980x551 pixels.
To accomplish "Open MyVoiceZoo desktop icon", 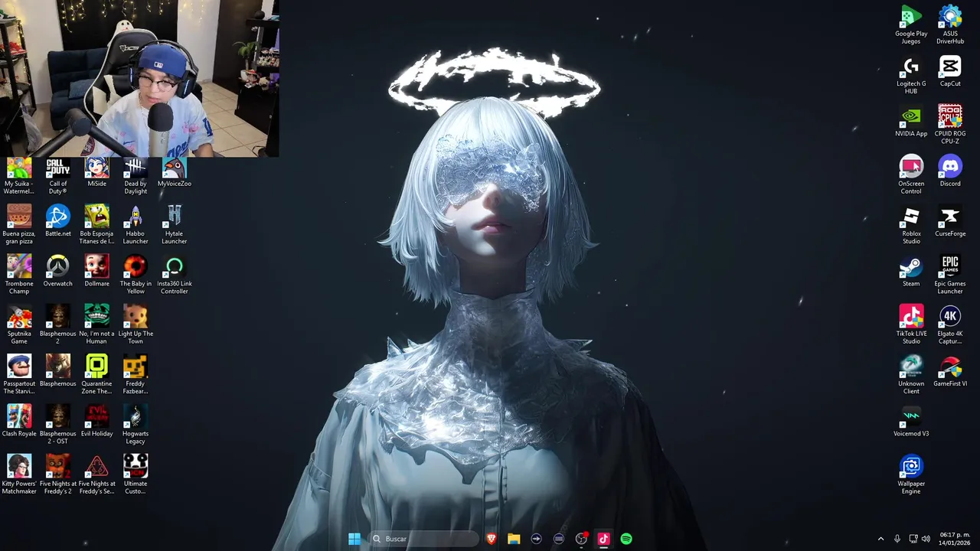I will pos(175,173).
